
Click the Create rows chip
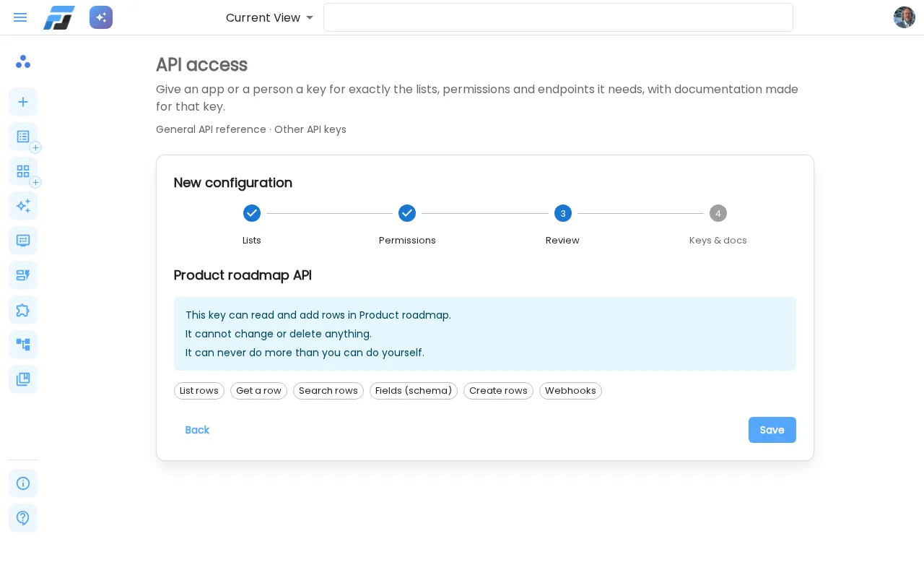point(498,391)
